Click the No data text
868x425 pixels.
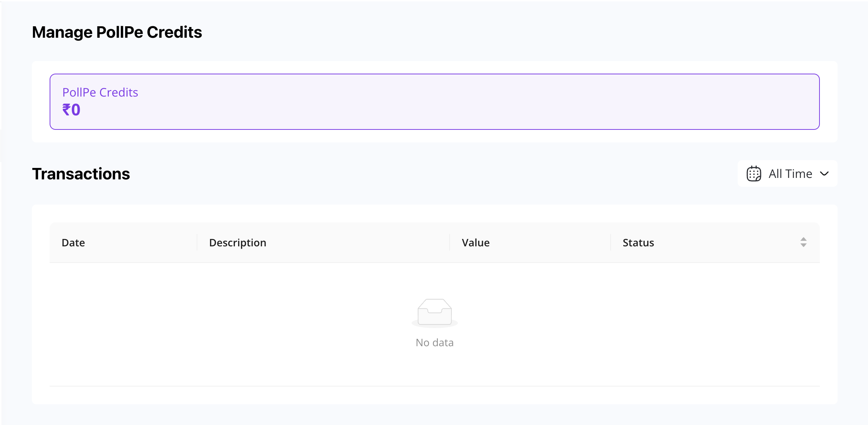click(x=435, y=343)
